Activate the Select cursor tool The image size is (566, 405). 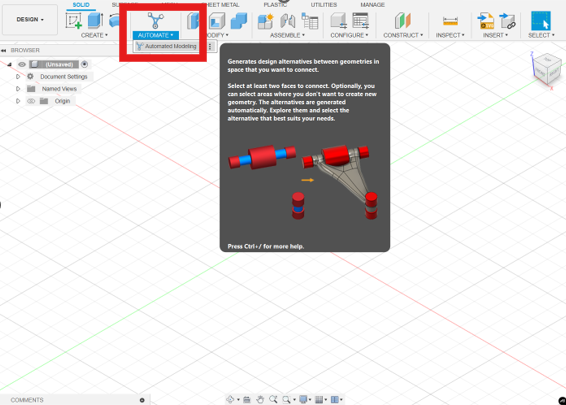[x=541, y=21]
